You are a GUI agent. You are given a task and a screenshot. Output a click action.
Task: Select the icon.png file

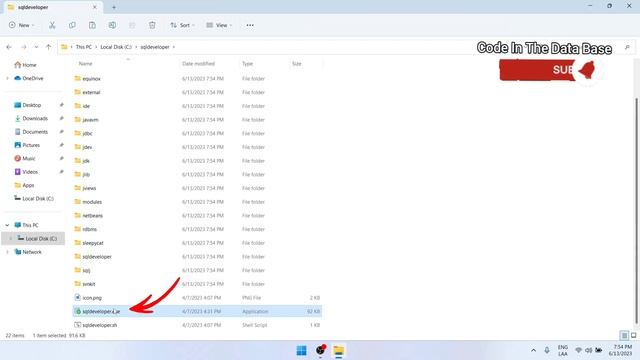click(x=198, y=298)
